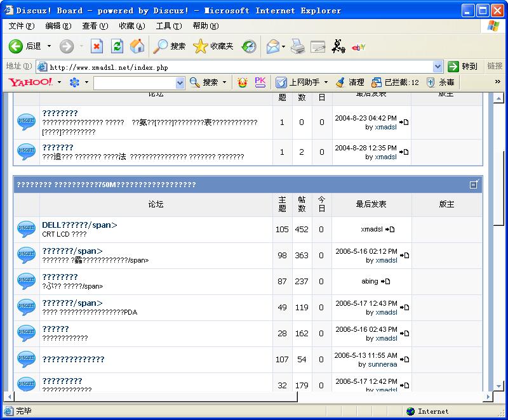This screenshot has height=420, width=508.
Task: Click the vertical scrollbar down arrow
Action: 498,386
